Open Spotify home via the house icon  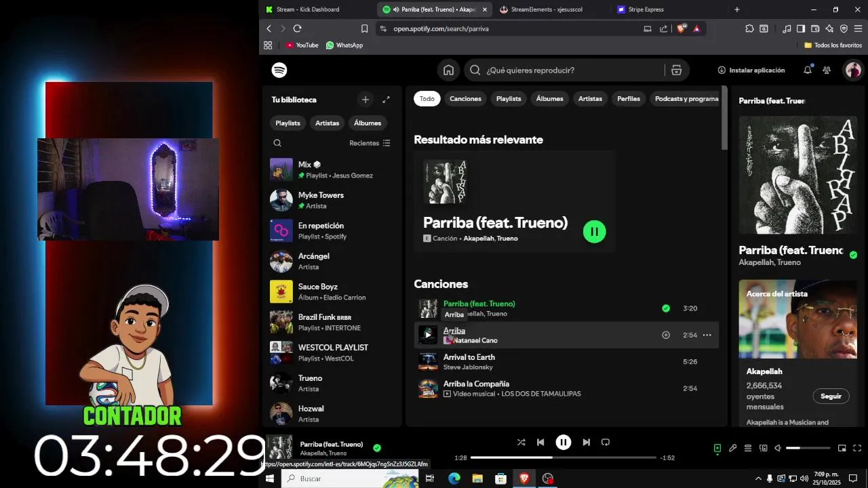coord(448,70)
